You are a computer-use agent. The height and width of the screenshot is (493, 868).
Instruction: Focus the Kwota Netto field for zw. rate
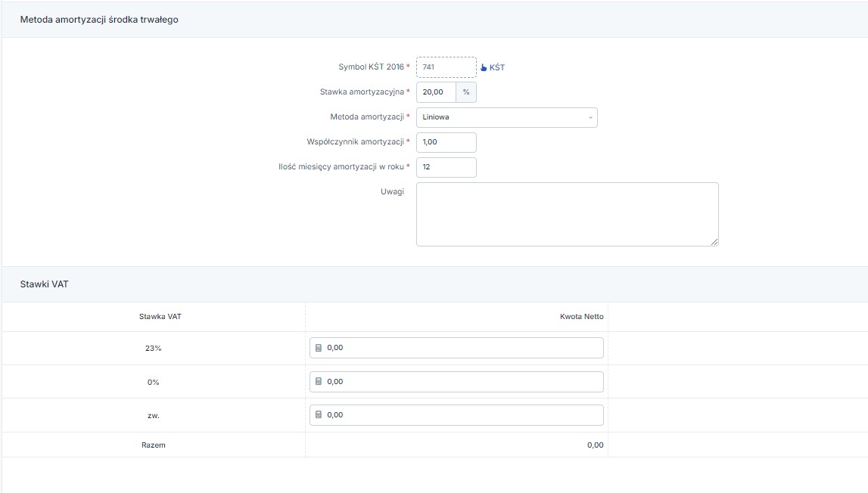point(463,415)
